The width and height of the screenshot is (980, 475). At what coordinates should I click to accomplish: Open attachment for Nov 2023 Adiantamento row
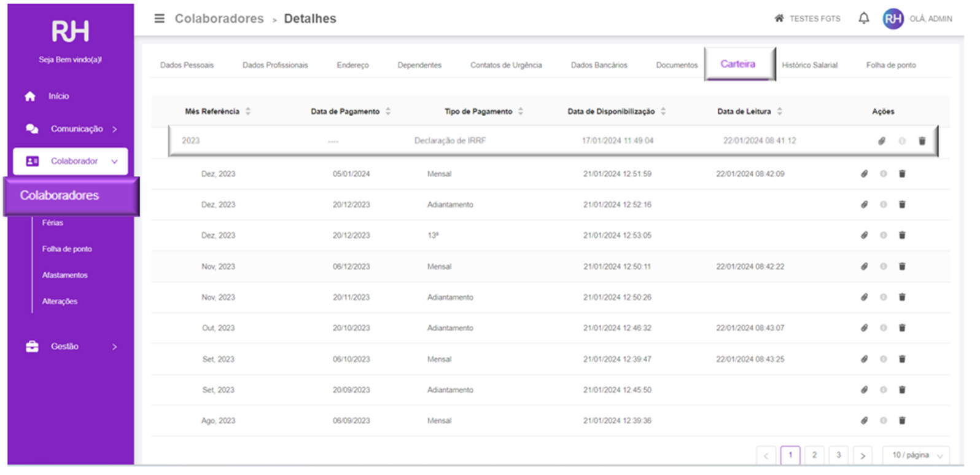coord(864,297)
